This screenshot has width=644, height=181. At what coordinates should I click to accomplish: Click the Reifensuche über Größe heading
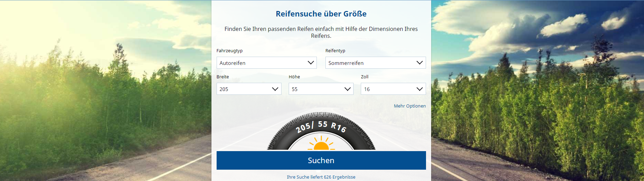321,14
